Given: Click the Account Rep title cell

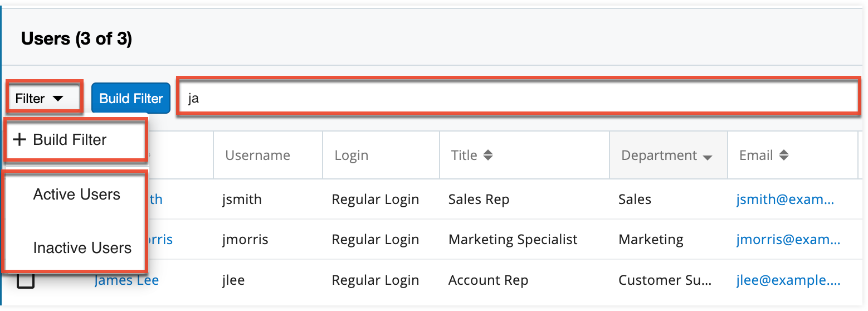Looking at the screenshot, I should [488, 280].
